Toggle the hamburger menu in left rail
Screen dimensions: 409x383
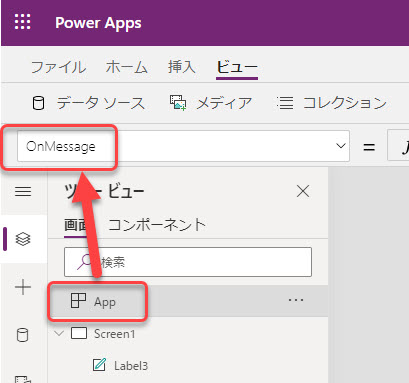click(23, 191)
